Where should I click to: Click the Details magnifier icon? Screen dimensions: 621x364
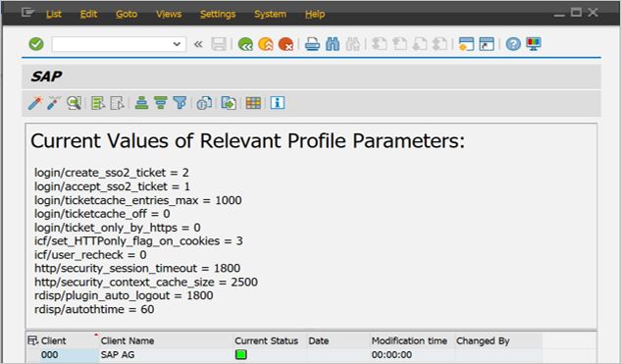tap(74, 103)
